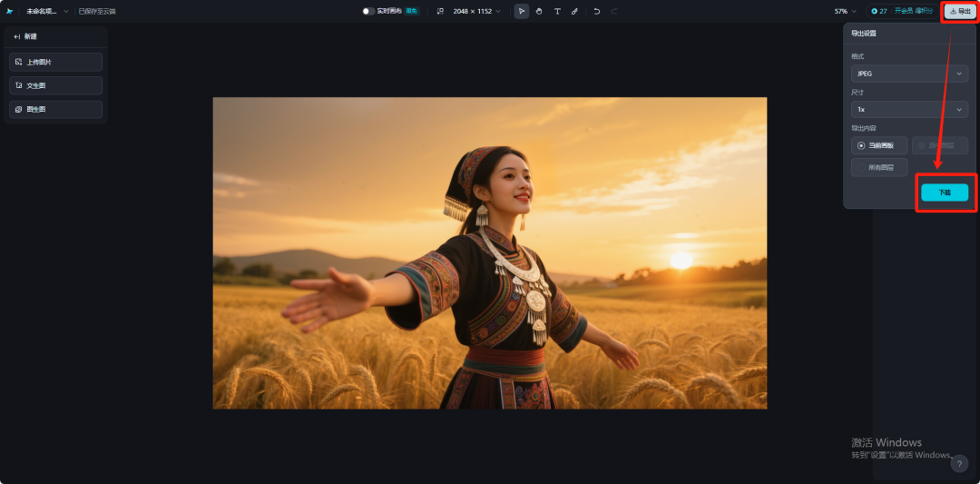Undo the last action
Image resolution: width=980 pixels, height=484 pixels.
(596, 11)
